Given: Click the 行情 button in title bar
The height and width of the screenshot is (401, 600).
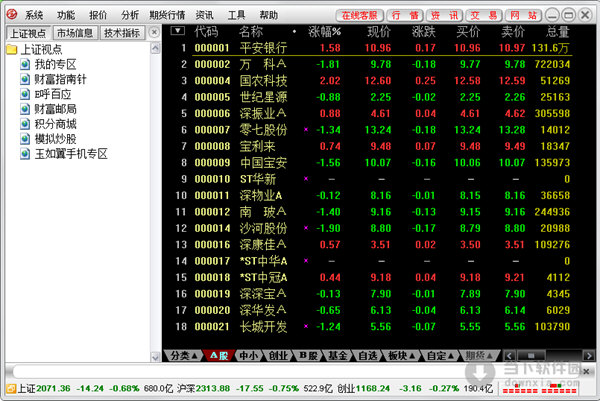Looking at the screenshot, I should click(405, 16).
